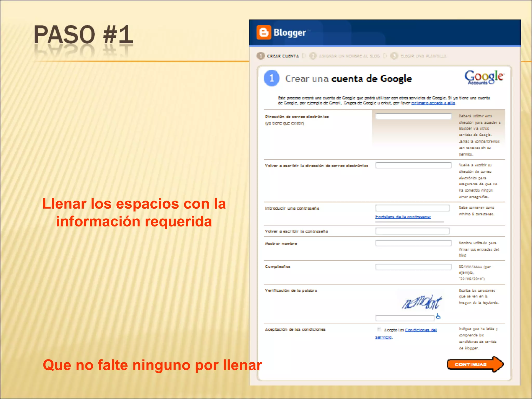The width and height of the screenshot is (532, 399).
Task: Click the wheelchair accessibility icon near captcha
Action: click(438, 316)
